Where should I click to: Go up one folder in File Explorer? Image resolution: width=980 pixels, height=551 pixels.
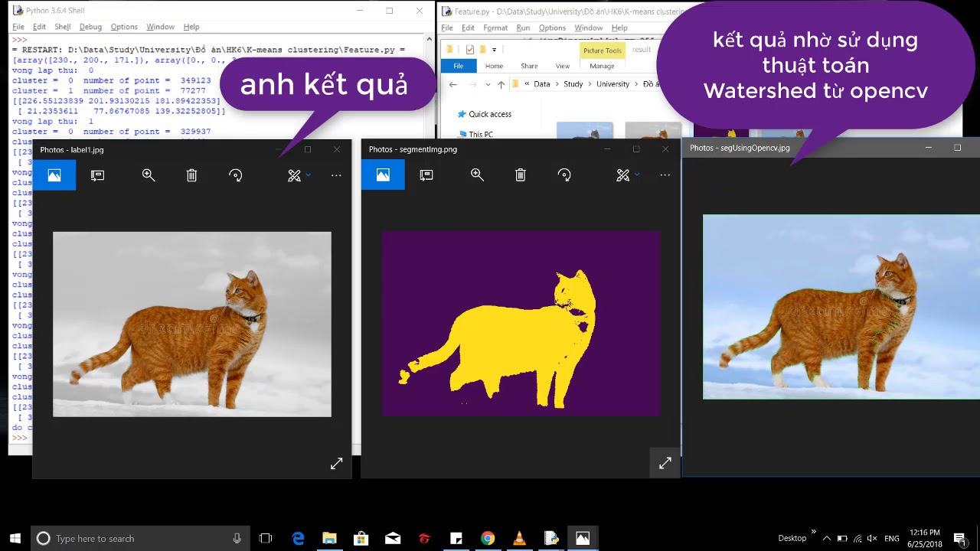point(501,84)
